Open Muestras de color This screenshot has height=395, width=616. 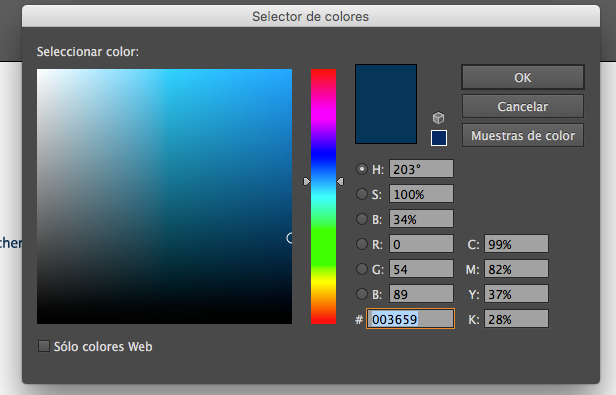point(523,135)
